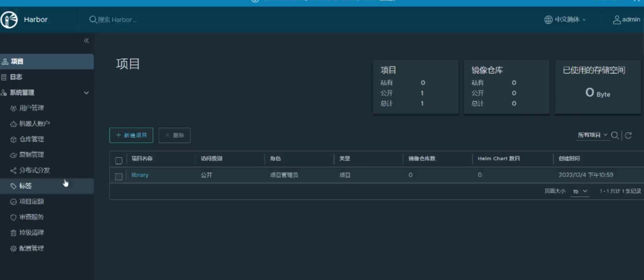Click the 复制管理 cloud icon
This screenshot has height=280, width=644.
pos(13,155)
